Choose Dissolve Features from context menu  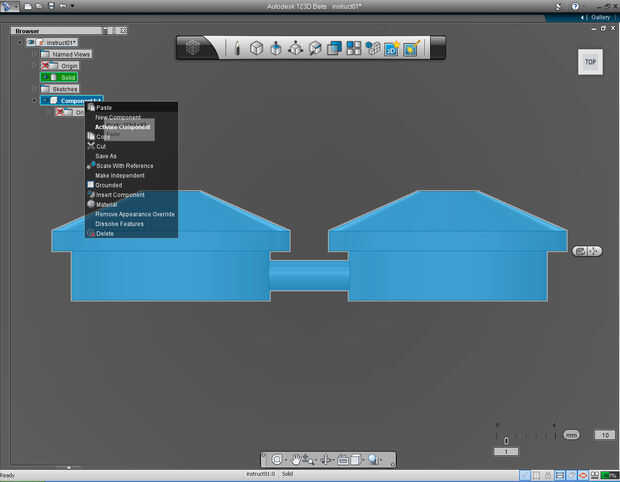pos(119,224)
